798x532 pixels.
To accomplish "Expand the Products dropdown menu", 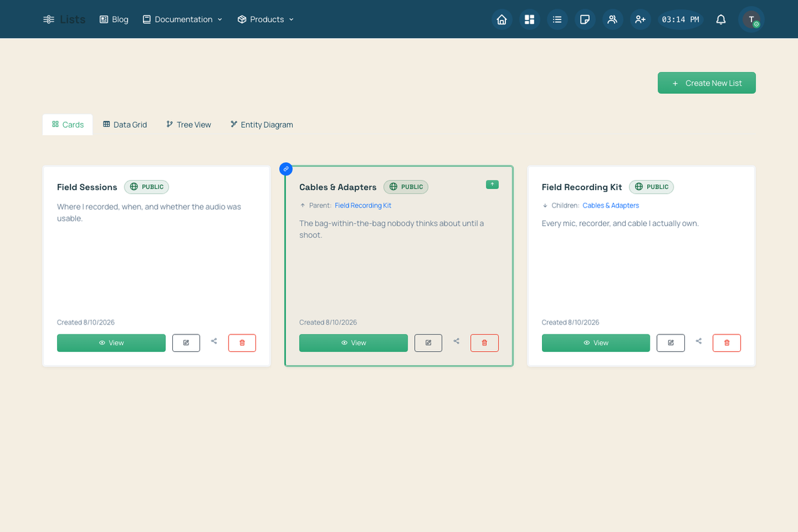I will click(x=265, y=19).
